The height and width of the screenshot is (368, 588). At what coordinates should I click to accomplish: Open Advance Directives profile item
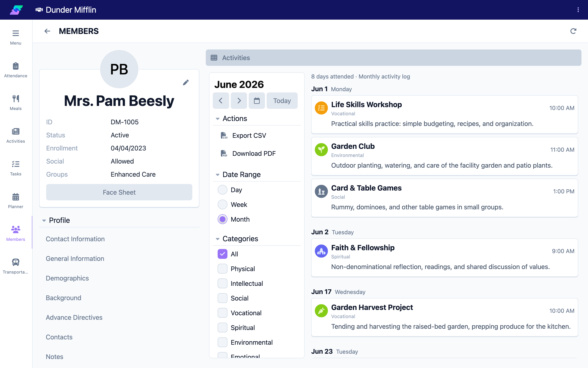[74, 317]
